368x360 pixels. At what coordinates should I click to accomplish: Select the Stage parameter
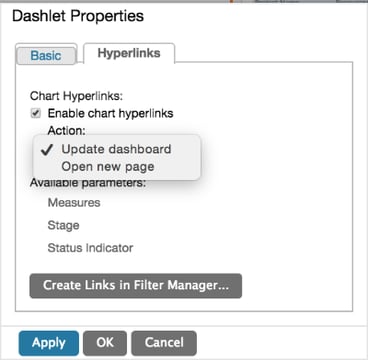pos(63,226)
